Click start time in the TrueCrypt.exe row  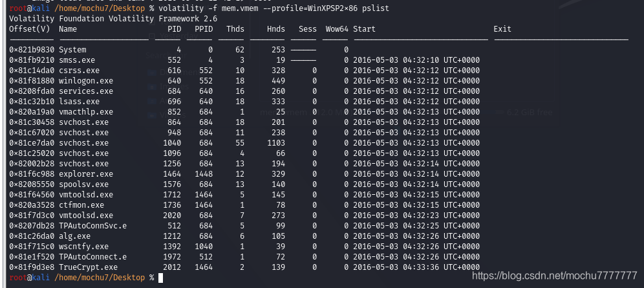click(x=416, y=267)
